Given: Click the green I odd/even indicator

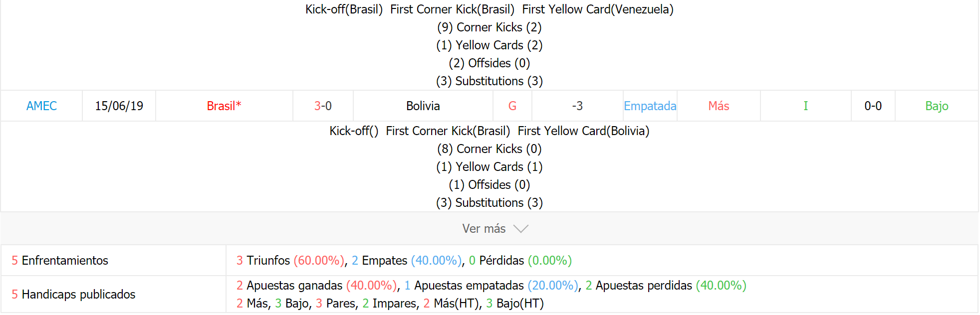Looking at the screenshot, I should coord(805,106).
